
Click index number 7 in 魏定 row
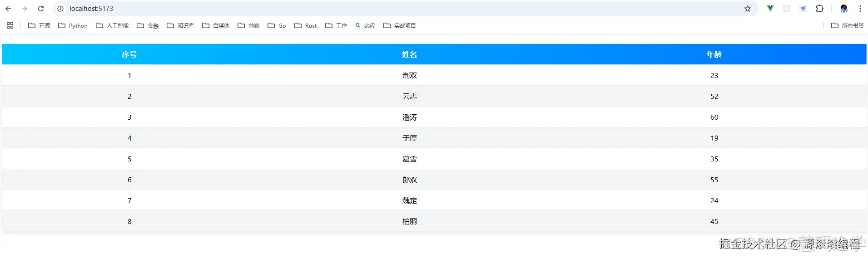(x=129, y=200)
